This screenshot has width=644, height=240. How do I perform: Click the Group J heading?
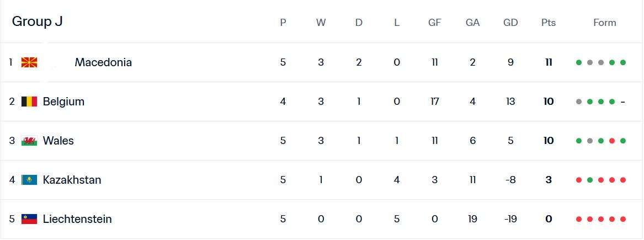point(37,22)
